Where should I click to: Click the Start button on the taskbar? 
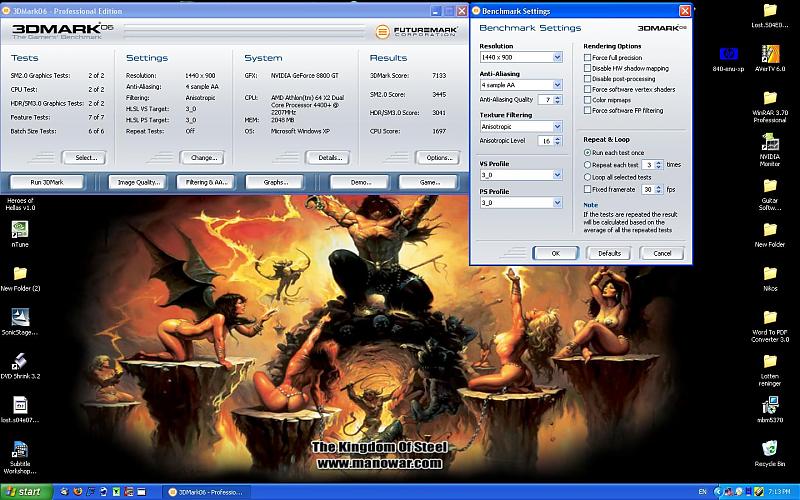coord(27,492)
